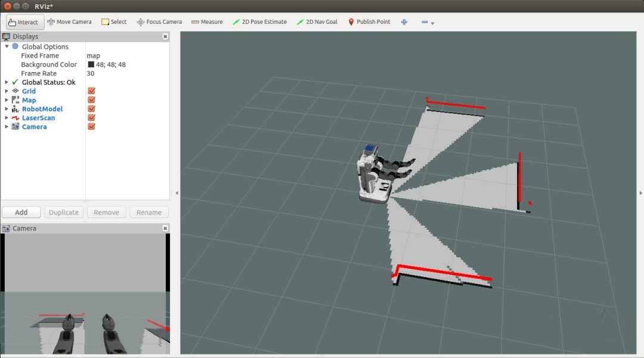This screenshot has height=358, width=644.
Task: Click the Remove button
Action: tap(106, 213)
